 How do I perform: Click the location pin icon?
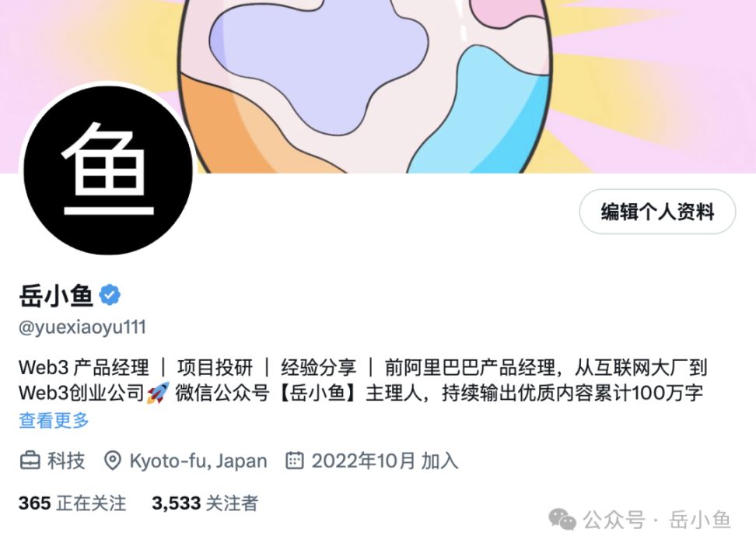(x=112, y=461)
